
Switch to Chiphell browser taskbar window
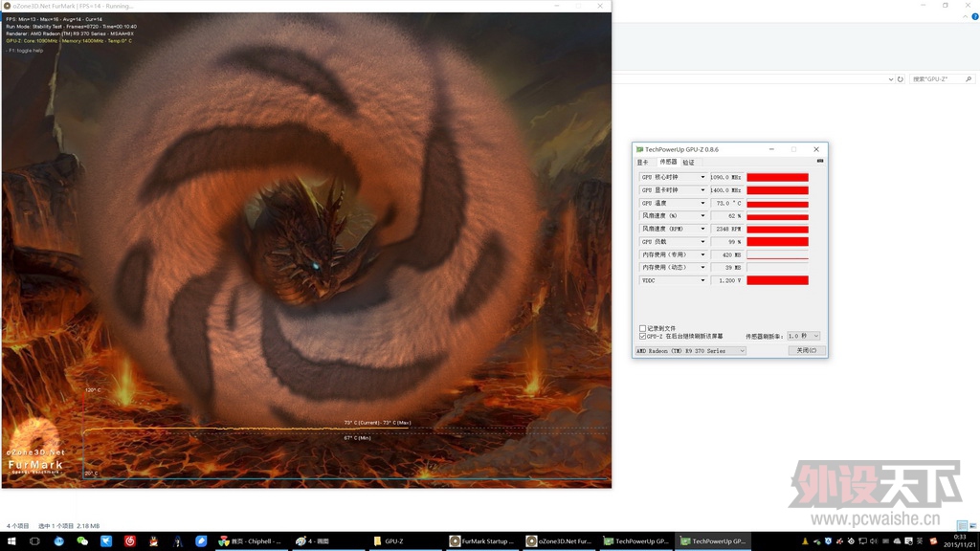(x=250, y=541)
